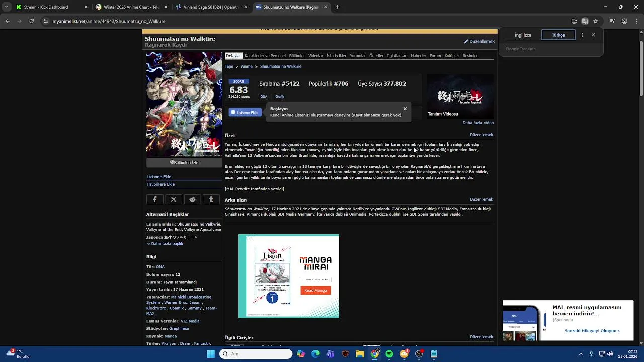Viewport: 644px width, 362px height.
Task: Open Copilot from the taskbar
Action: pos(301,354)
